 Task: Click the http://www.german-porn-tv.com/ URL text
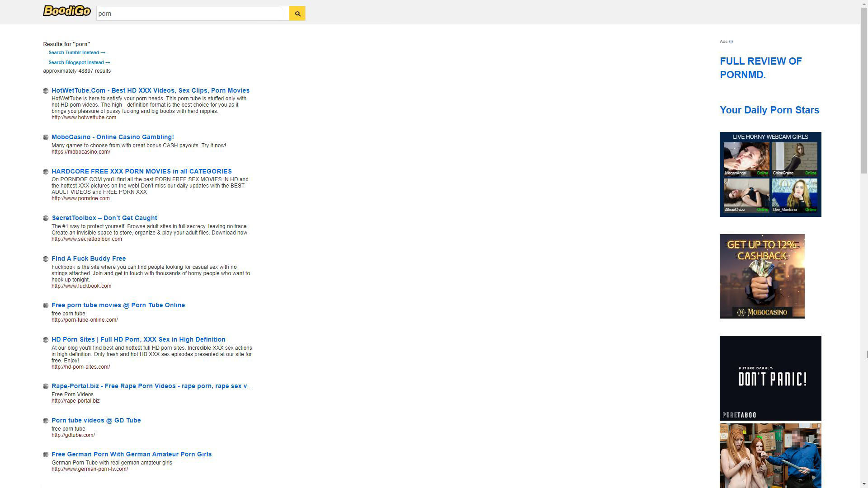(90, 469)
